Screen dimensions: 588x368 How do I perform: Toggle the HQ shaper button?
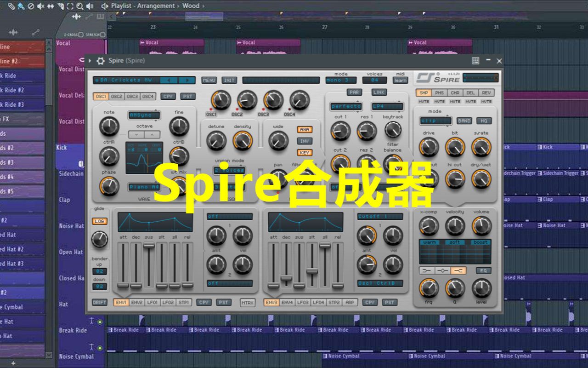pyautogui.click(x=484, y=121)
